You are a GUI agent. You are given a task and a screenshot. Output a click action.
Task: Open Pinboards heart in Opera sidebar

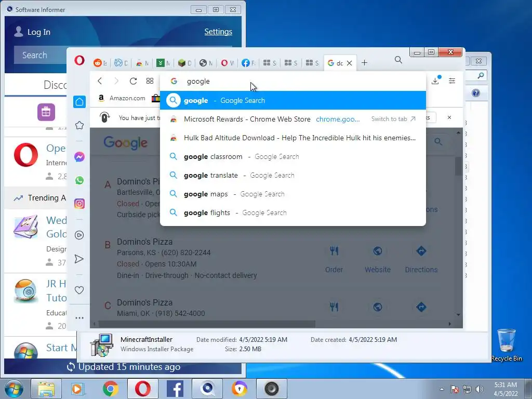[x=79, y=290]
